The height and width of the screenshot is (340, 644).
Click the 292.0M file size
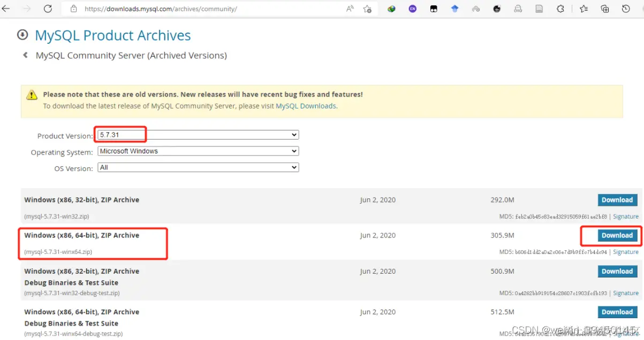pyautogui.click(x=502, y=200)
